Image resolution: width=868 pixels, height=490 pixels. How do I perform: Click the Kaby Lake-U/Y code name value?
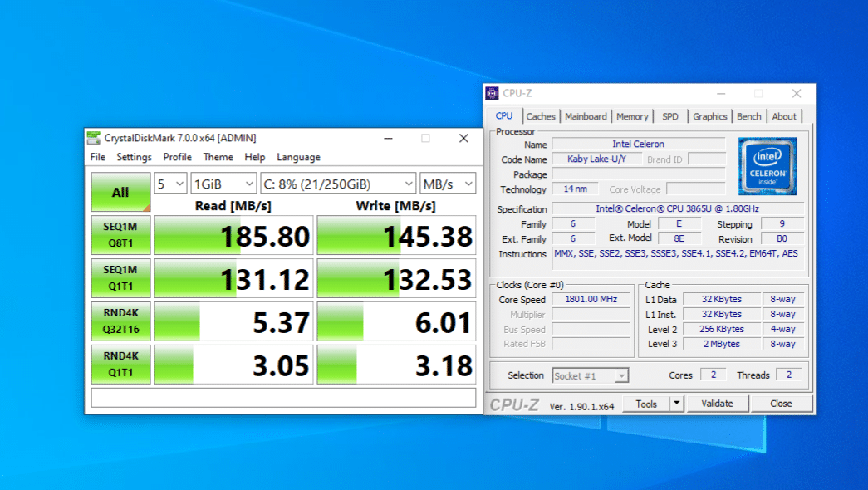coord(596,159)
